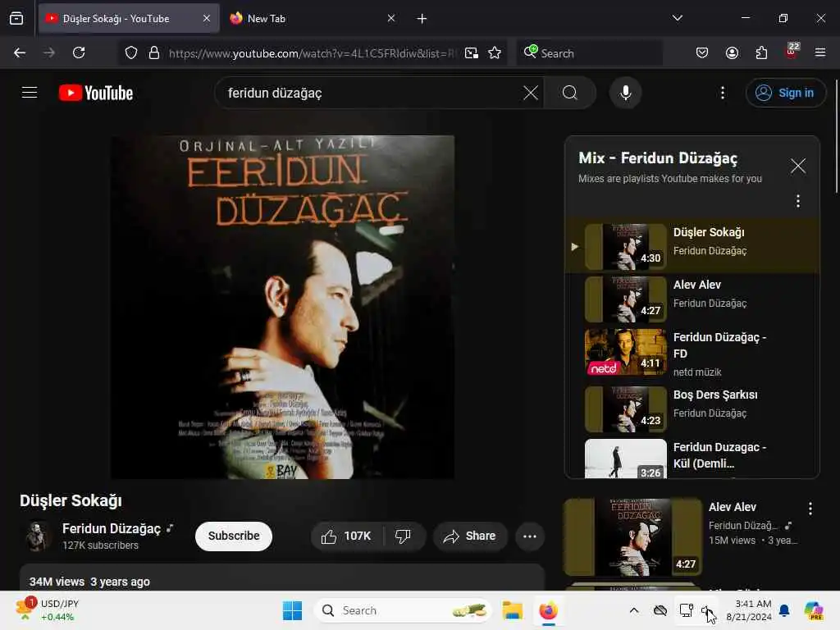
Task: Click the Sign in button
Action: coord(785,93)
